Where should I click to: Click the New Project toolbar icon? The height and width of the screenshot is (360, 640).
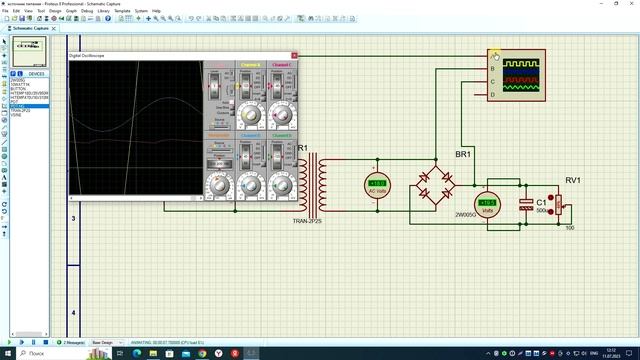point(7,19)
